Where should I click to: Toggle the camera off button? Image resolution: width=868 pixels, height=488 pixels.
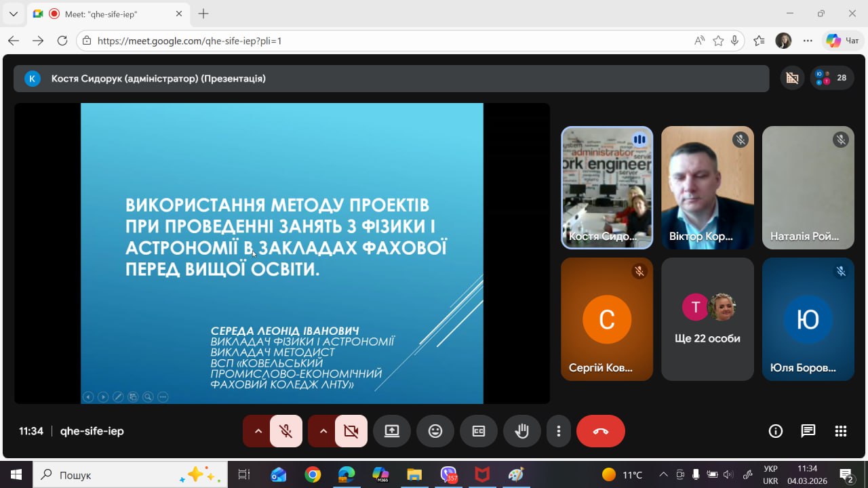click(x=351, y=431)
